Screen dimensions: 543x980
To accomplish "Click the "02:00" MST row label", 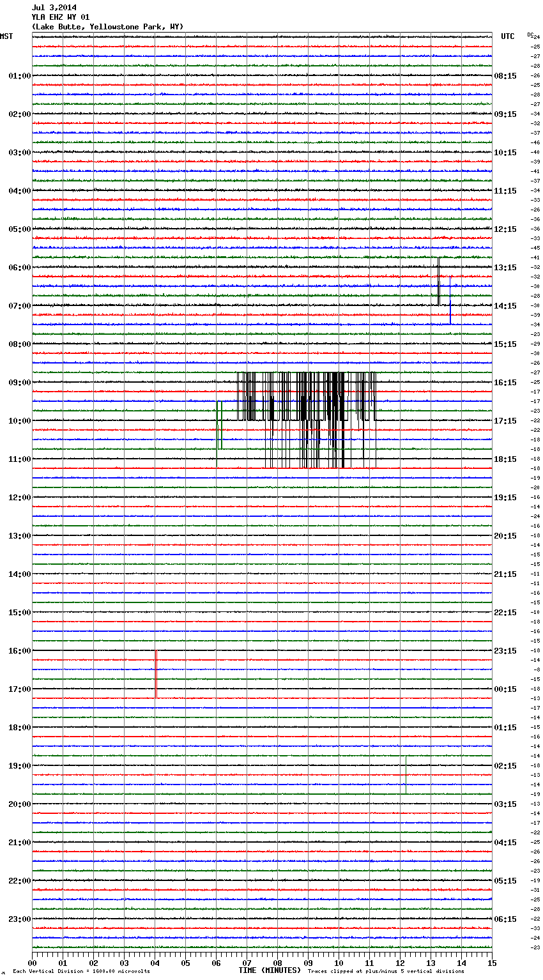I will point(20,114).
